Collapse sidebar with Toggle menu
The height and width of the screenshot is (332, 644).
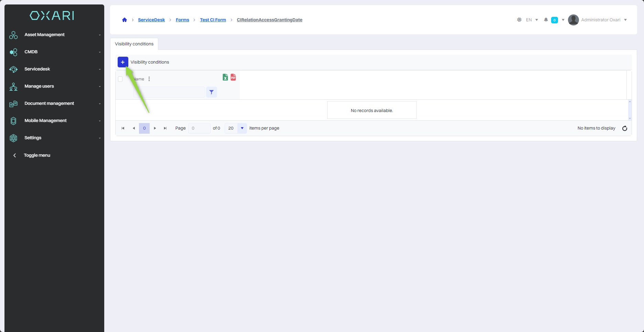pos(37,155)
